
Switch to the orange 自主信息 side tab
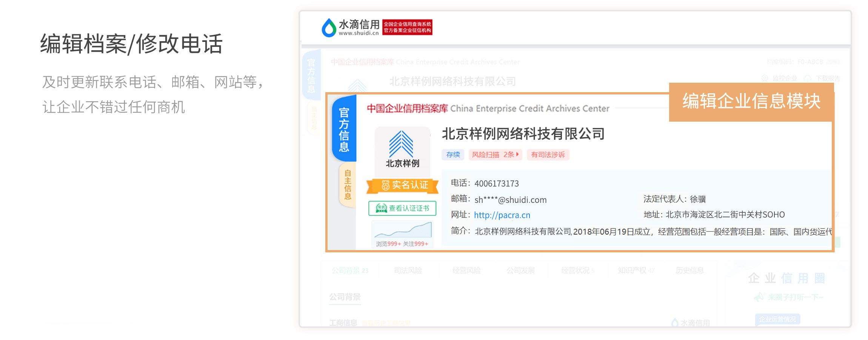tap(348, 185)
